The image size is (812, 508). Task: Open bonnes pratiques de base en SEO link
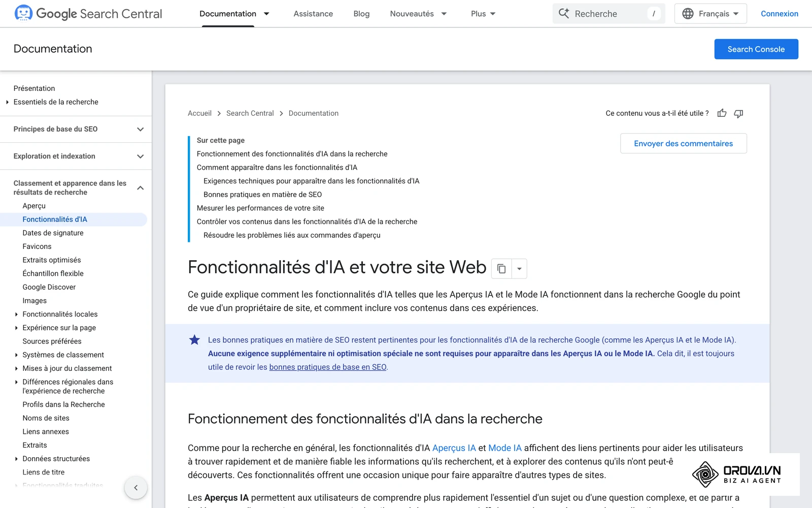pyautogui.click(x=328, y=367)
